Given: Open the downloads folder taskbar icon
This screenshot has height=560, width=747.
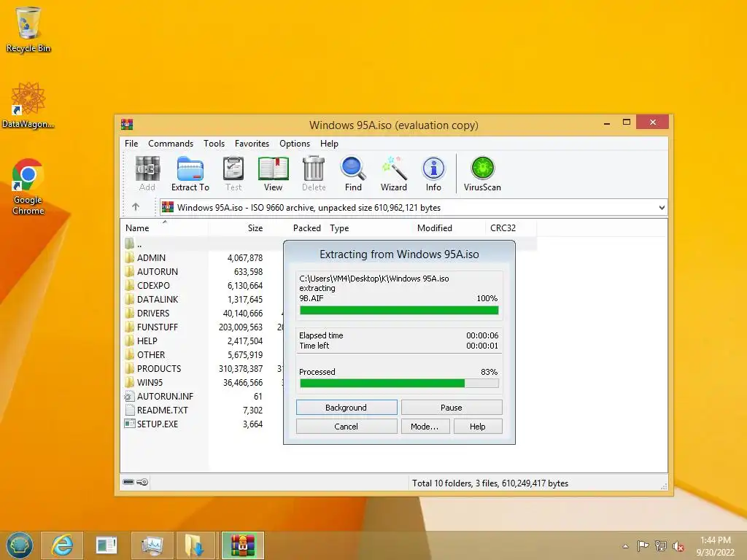Looking at the screenshot, I should (x=194, y=545).
